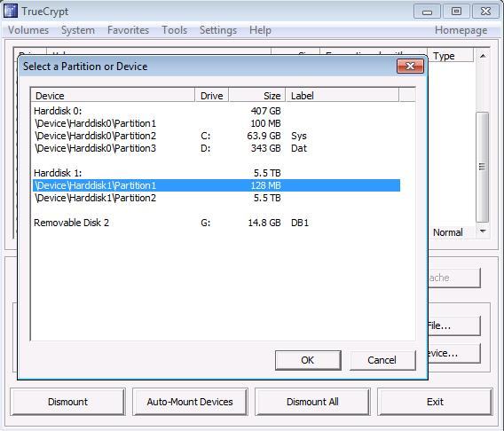Click the main drive list scrollbar thumb
Image resolution: width=504 pixels, height=431 pixels.
[482, 167]
